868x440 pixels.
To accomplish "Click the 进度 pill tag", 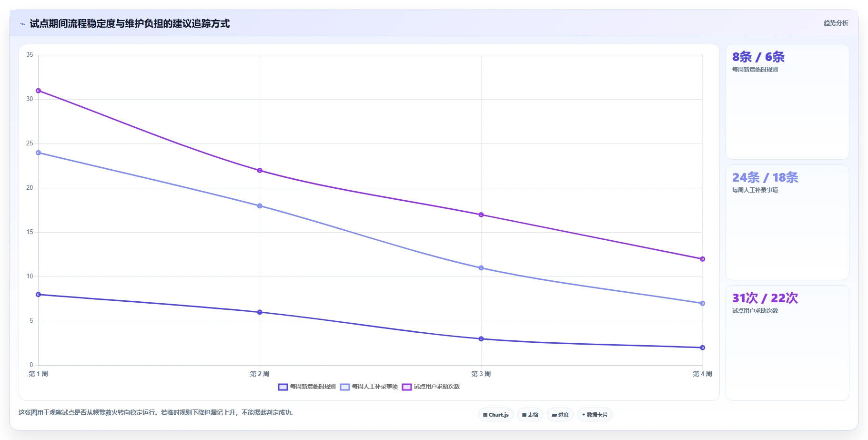I will point(560,415).
